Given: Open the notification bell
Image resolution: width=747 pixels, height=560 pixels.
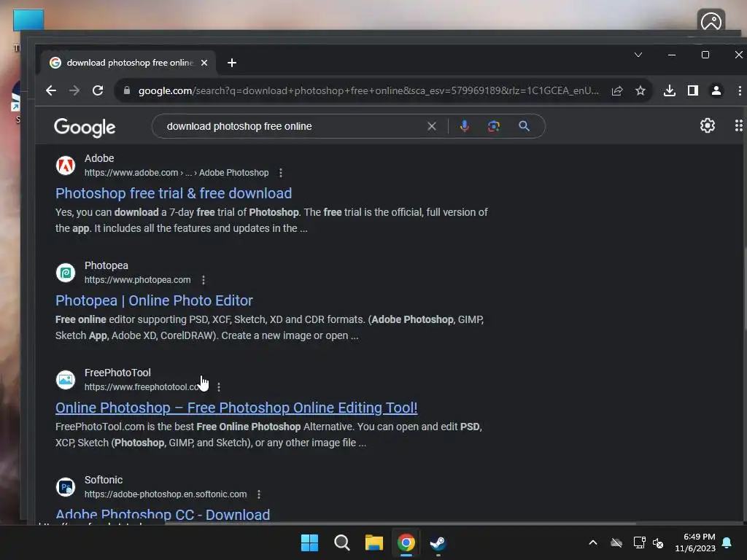Looking at the screenshot, I should pos(727,542).
